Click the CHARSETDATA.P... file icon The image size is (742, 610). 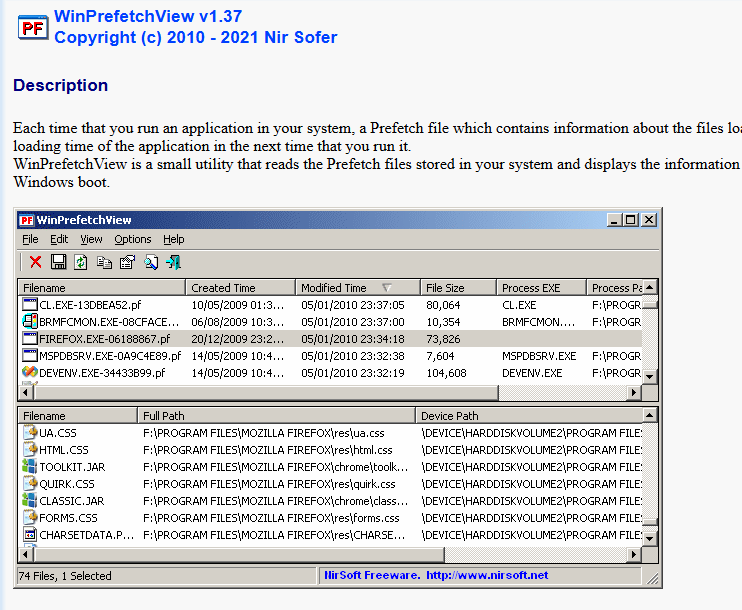(30, 534)
